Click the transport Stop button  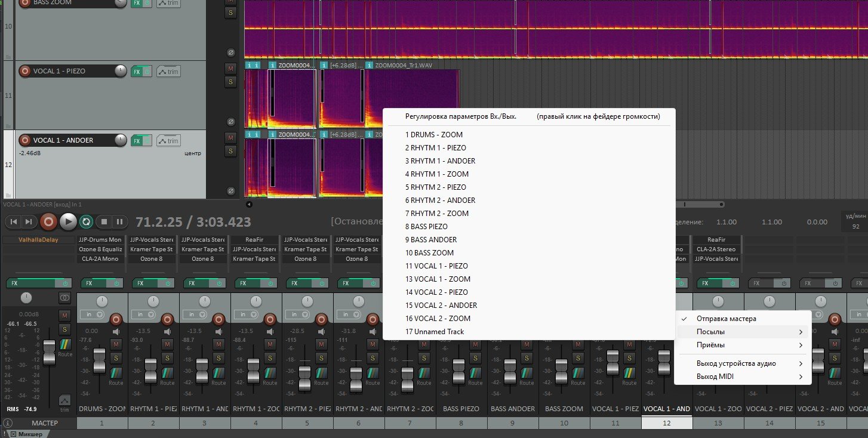tap(104, 222)
